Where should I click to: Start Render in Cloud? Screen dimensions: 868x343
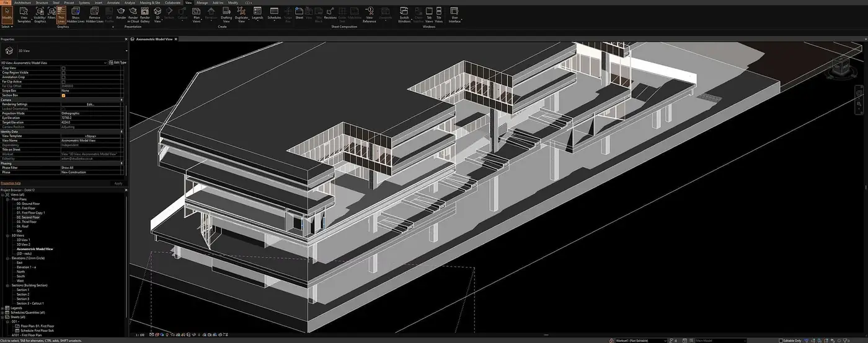pos(133,15)
